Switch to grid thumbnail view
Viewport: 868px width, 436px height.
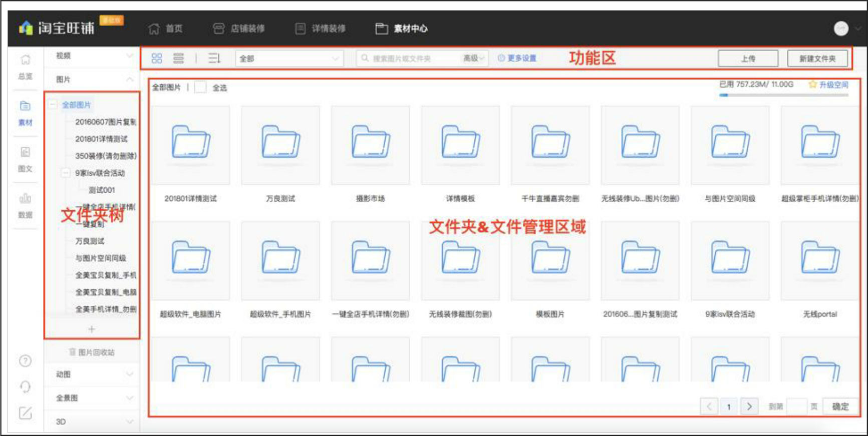[157, 59]
